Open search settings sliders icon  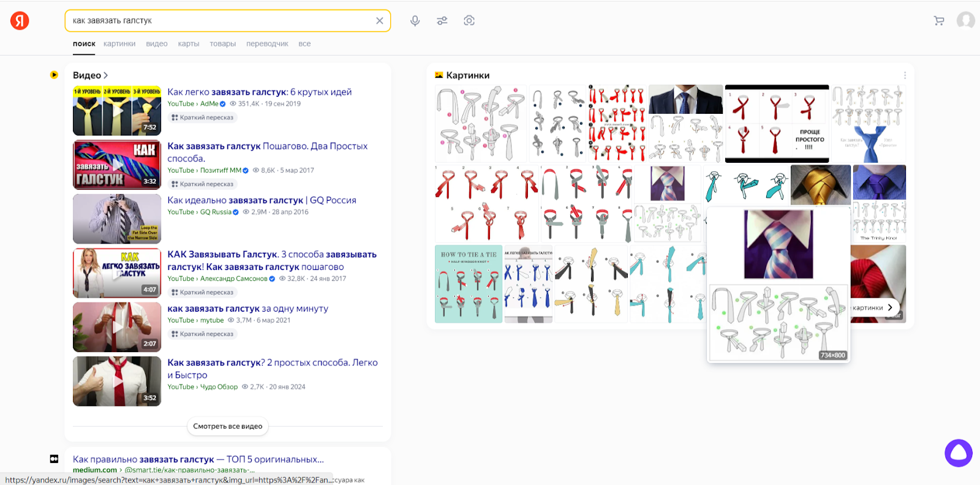coord(442,21)
